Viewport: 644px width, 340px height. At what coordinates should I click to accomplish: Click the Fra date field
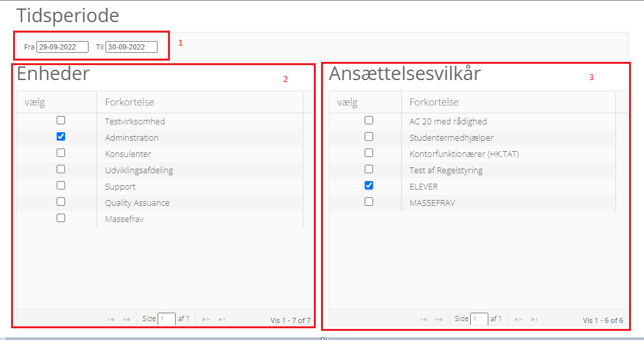coord(63,47)
